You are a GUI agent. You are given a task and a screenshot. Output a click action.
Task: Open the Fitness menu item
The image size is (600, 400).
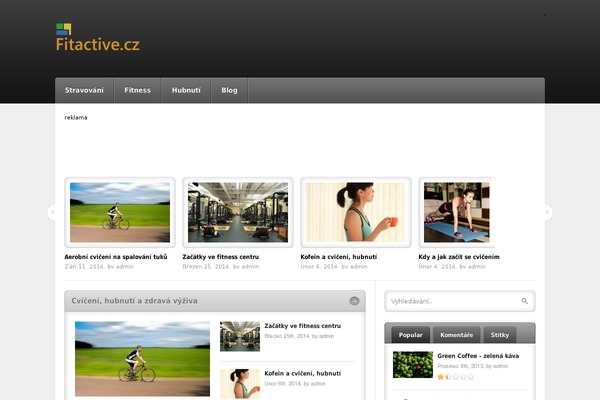[137, 90]
